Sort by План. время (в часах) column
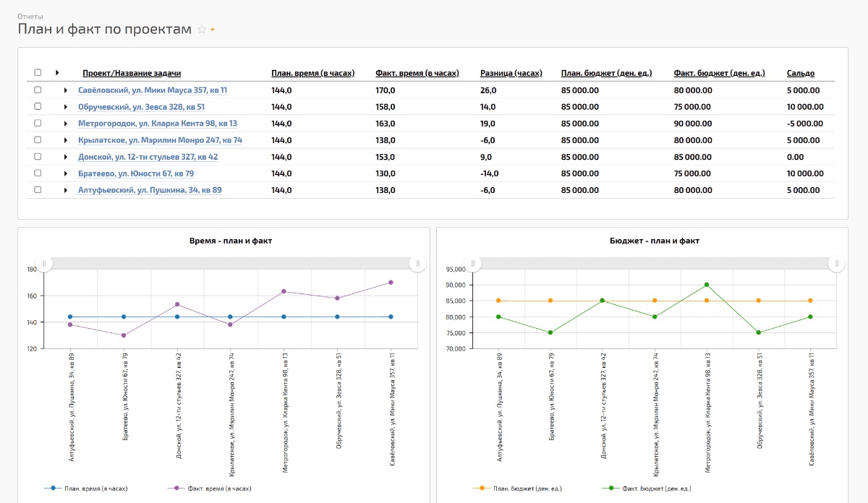The width and height of the screenshot is (868, 503). (x=312, y=73)
